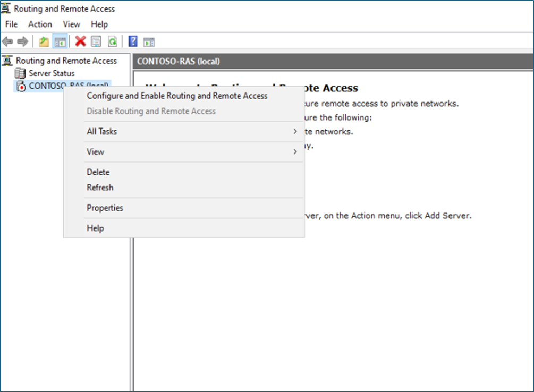Toggle the Show/Hide Action Pane icon
This screenshot has height=392, width=534.
pyautogui.click(x=149, y=41)
